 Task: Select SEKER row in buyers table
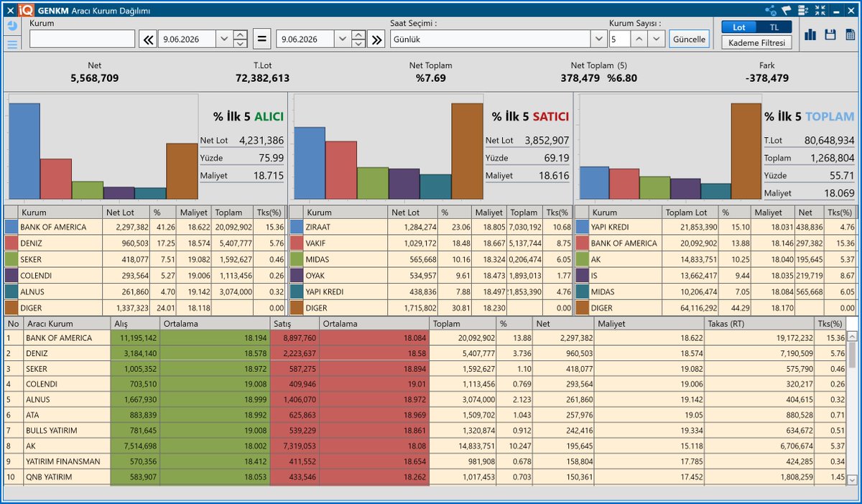145,259
